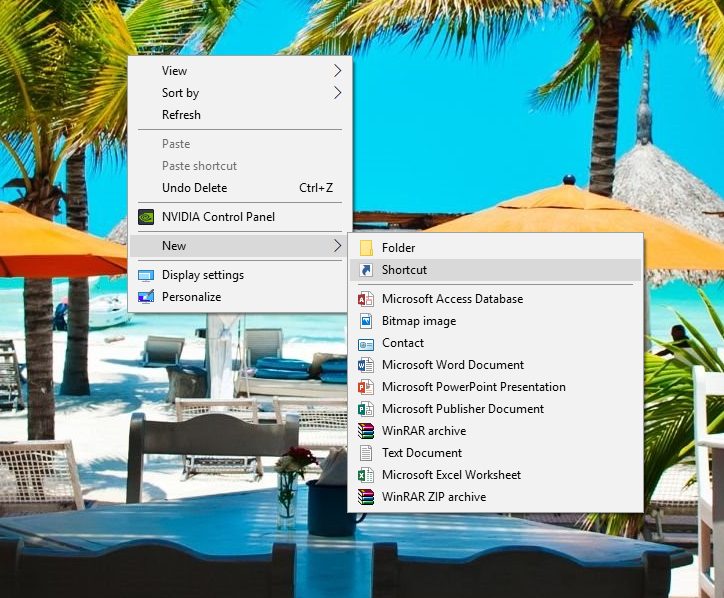The width and height of the screenshot is (724, 598).
Task: Open NVIDIA Control Panel entry
Action: 240,217
